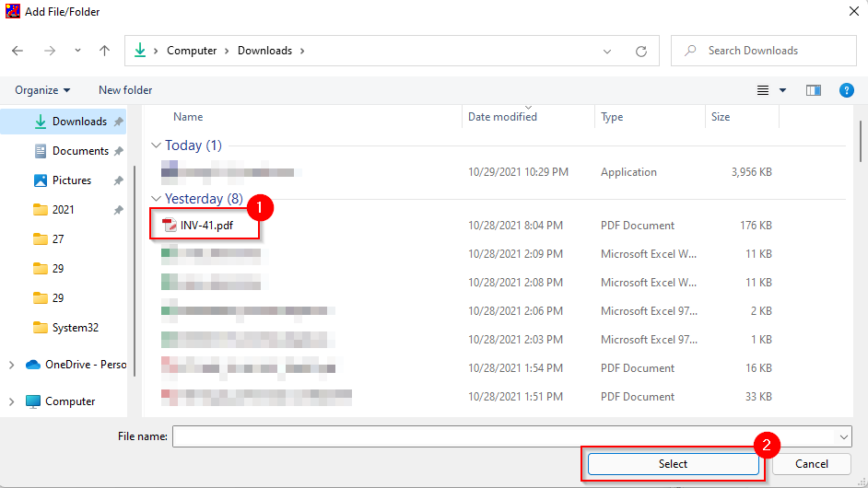Sort files by Date modified column
The height and width of the screenshot is (488, 868).
(502, 117)
